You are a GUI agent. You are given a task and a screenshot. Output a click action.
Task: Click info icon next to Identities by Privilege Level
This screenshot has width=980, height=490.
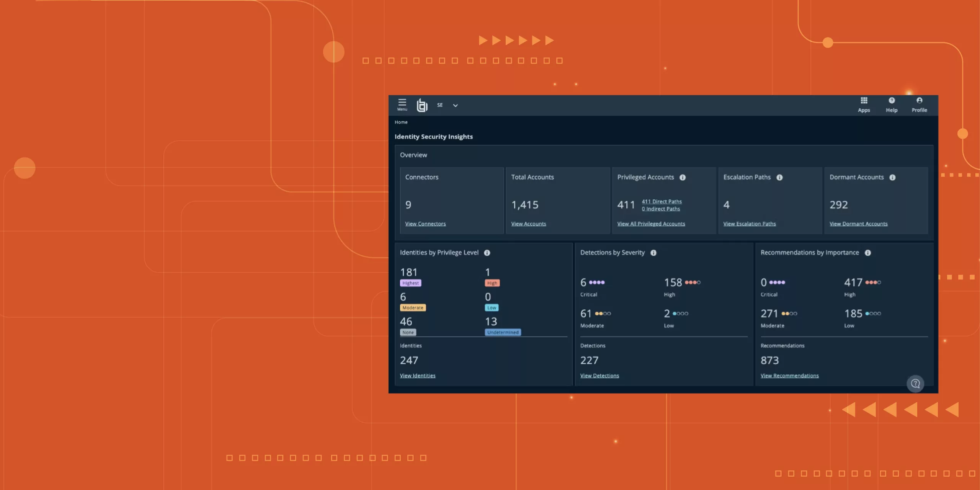point(487,253)
